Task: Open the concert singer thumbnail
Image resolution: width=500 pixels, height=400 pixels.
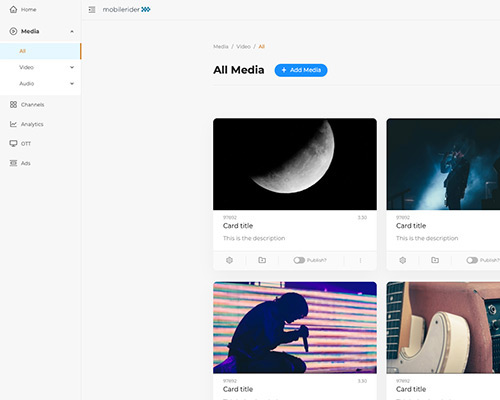Action: click(443, 164)
